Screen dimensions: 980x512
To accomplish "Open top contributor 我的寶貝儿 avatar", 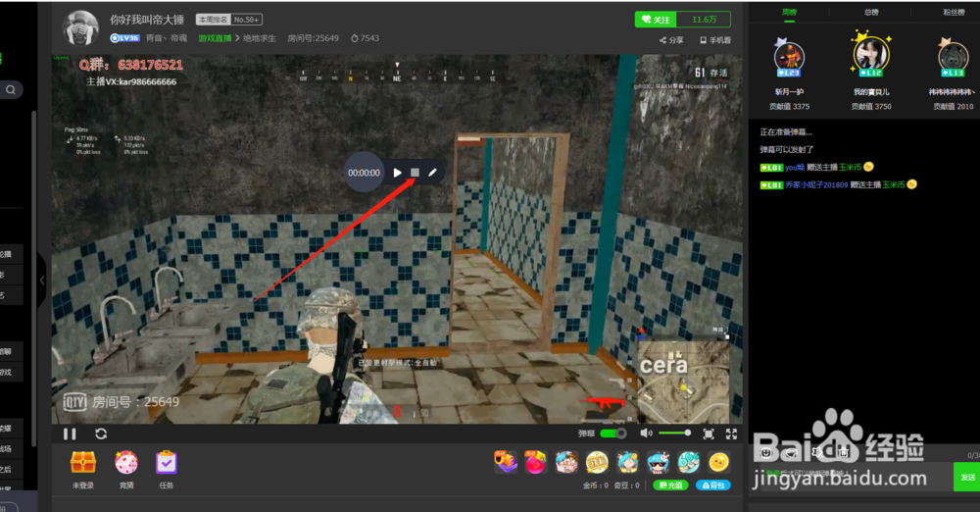I will [871, 55].
